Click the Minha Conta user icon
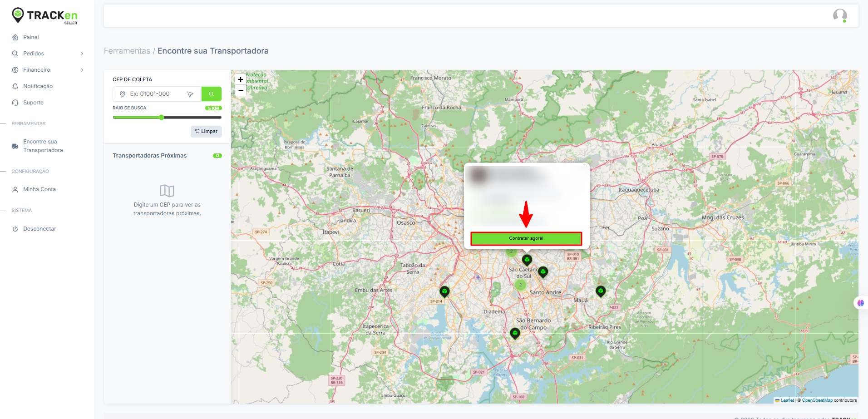This screenshot has width=868, height=419. 15,189
